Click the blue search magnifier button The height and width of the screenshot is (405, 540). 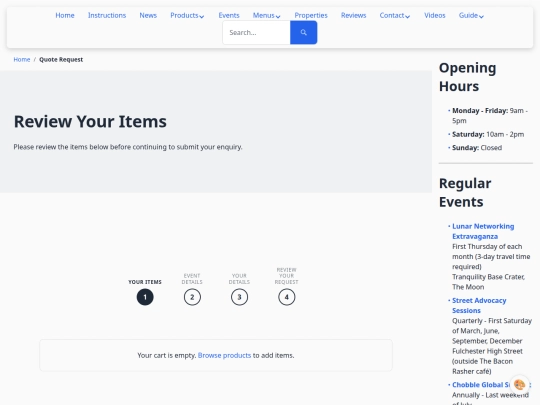point(303,32)
